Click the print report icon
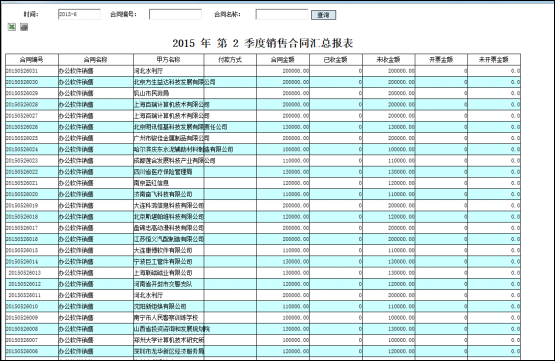 (x=24, y=27)
